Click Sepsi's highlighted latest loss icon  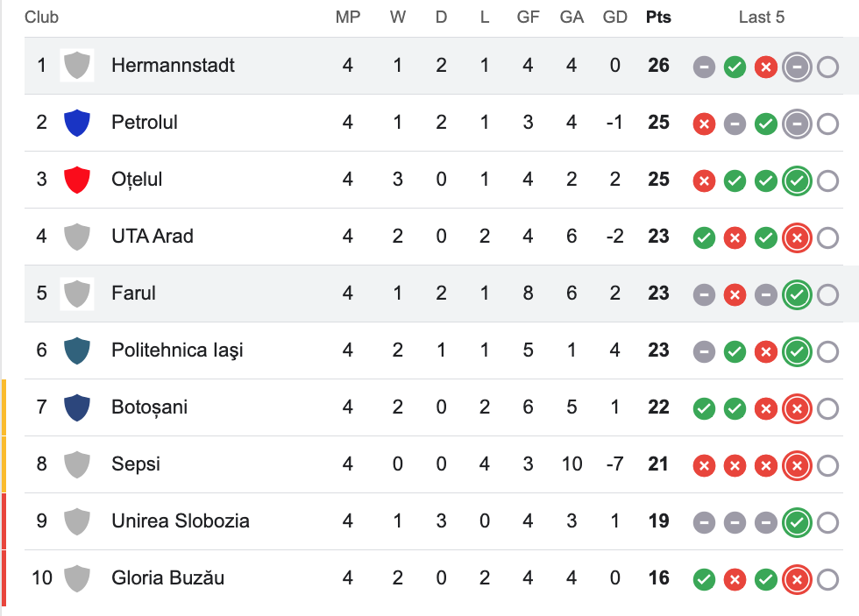pyautogui.click(x=797, y=465)
